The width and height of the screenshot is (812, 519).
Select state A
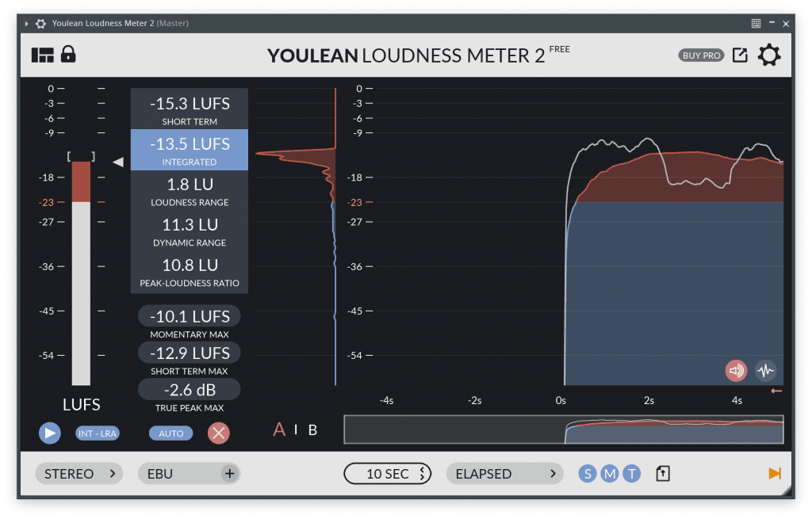[x=279, y=429]
